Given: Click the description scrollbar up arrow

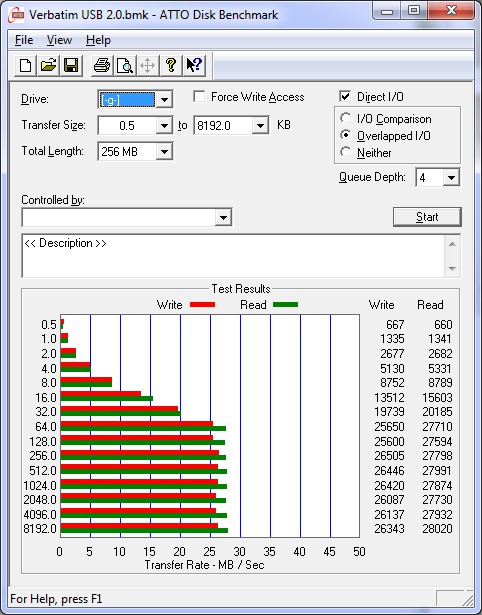Looking at the screenshot, I should [452, 244].
